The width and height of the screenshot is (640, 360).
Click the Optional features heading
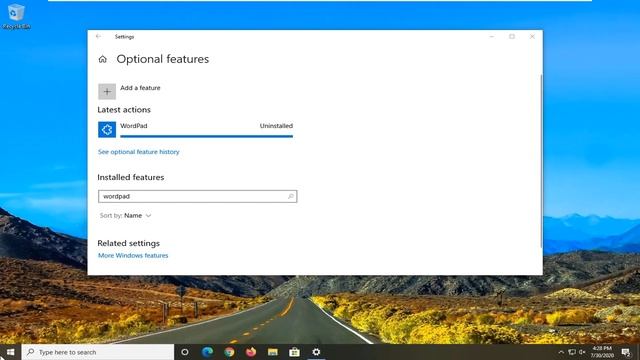pos(163,59)
